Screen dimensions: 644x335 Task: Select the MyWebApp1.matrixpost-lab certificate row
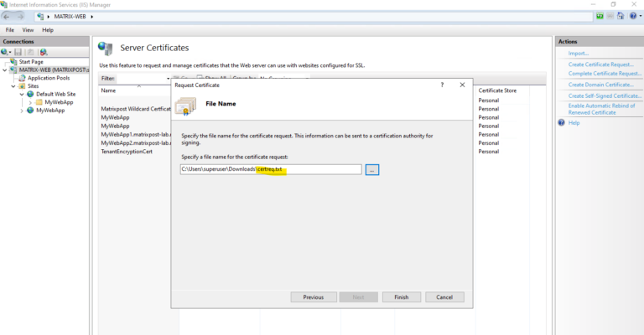coord(136,135)
